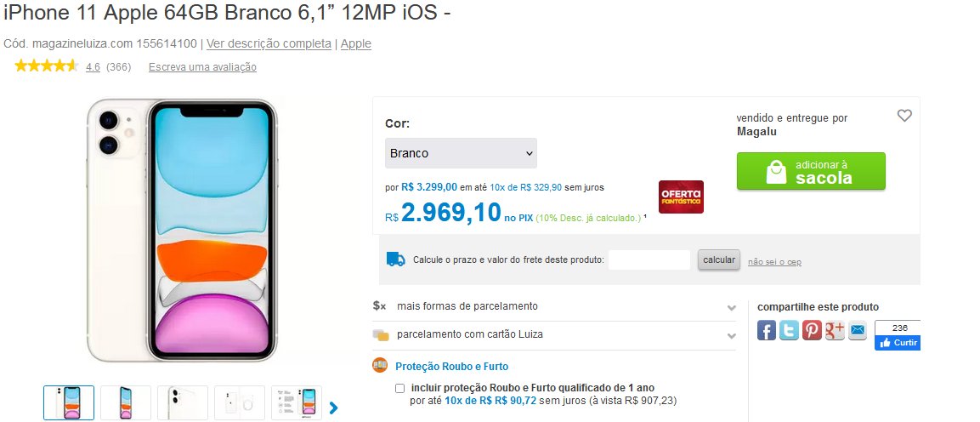Share product on Facebook
The width and height of the screenshot is (980, 422).
pyautogui.click(x=767, y=331)
